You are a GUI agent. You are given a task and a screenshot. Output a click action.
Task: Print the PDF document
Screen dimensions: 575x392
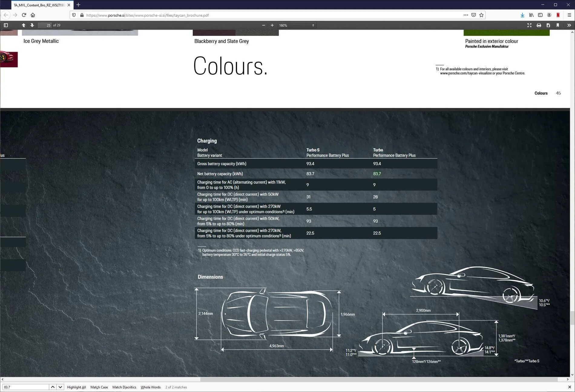pyautogui.click(x=539, y=25)
